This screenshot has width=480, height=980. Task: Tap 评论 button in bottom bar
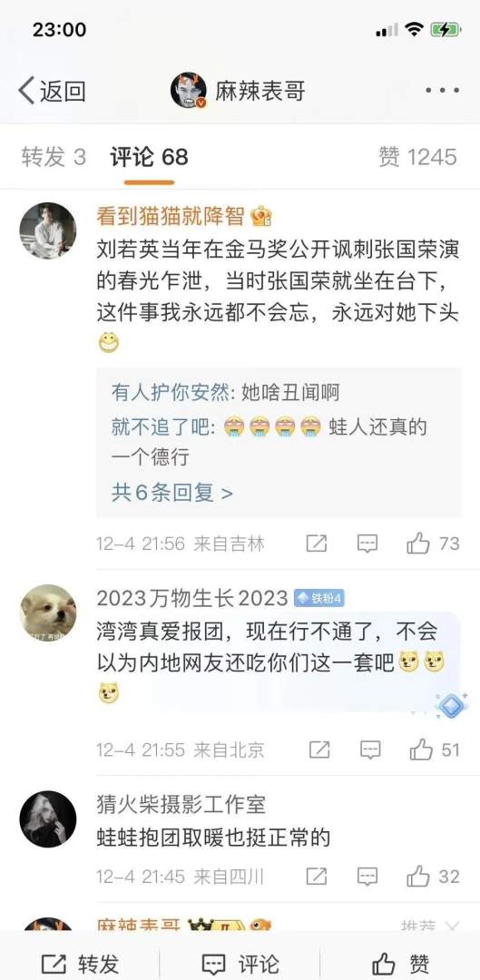(x=240, y=963)
